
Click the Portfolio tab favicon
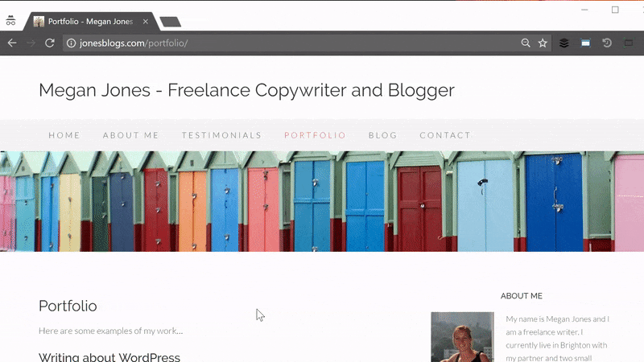pyautogui.click(x=39, y=22)
